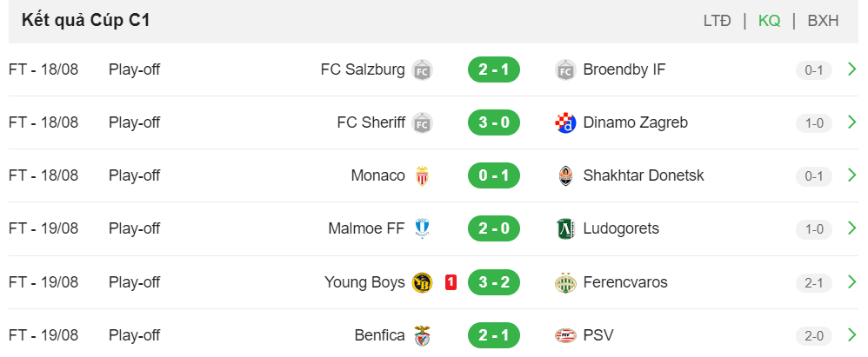This screenshot has width=868, height=357.
Task: Click the Ferencvaros crest icon
Action: (565, 282)
